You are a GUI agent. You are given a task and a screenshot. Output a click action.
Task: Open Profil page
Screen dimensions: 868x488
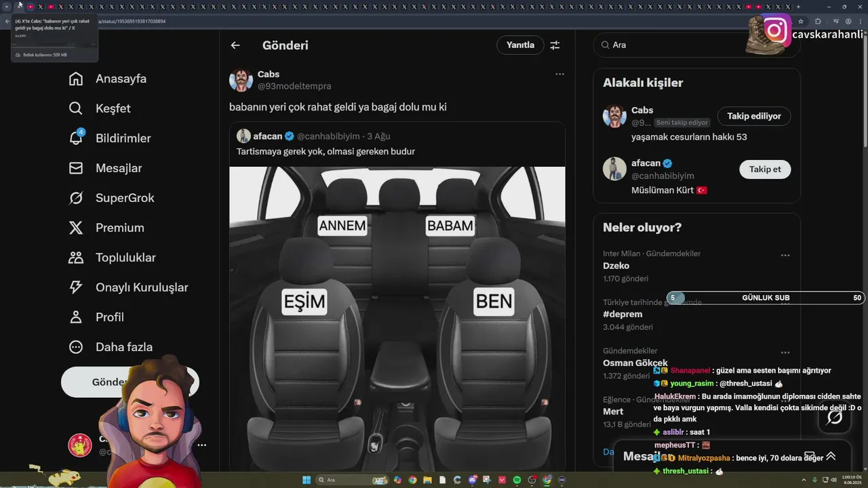(x=96, y=317)
